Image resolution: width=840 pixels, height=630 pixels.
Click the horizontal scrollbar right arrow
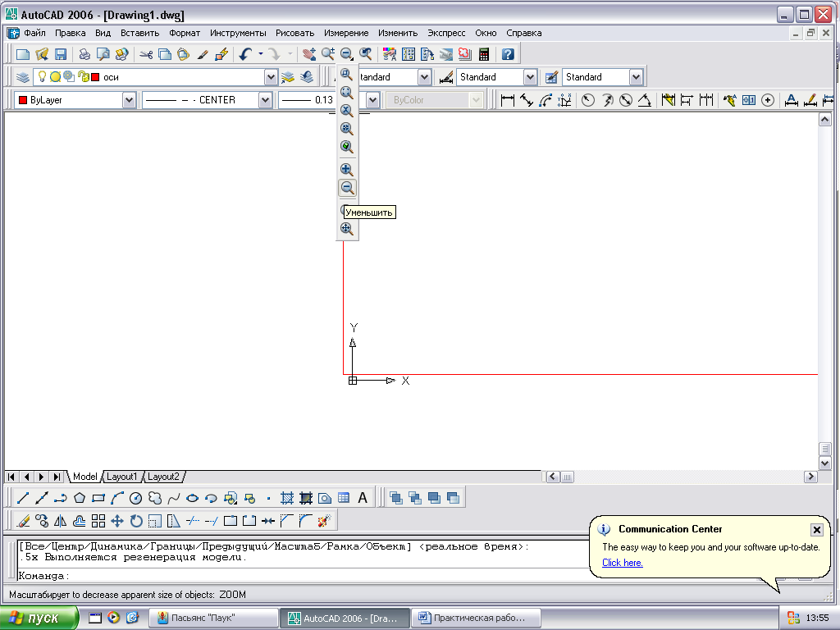click(810, 477)
